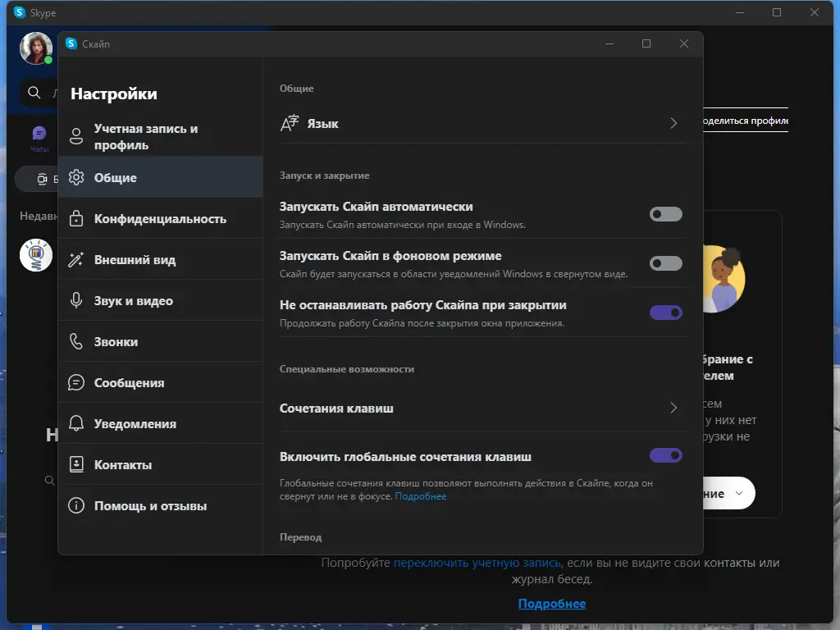Click the lightbulb contact avatar in recent chats
The width and height of the screenshot is (840, 630).
pyautogui.click(x=36, y=255)
